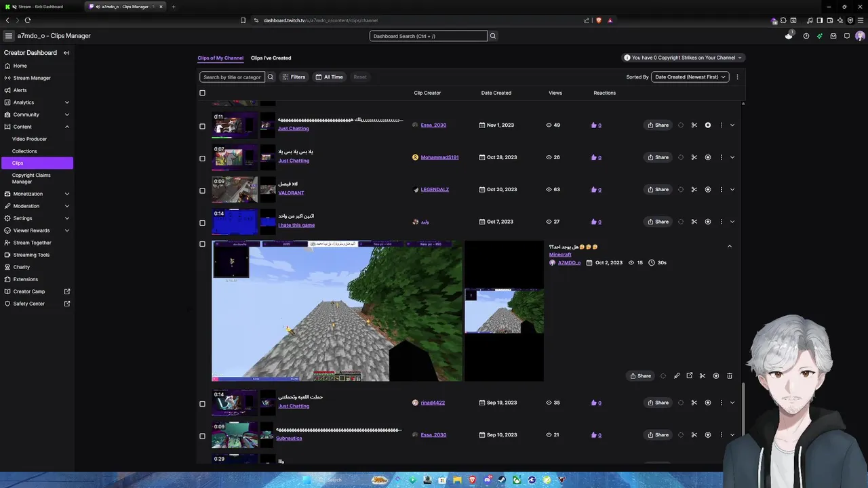Click the Brave Shields icon in address bar

tap(598, 20)
